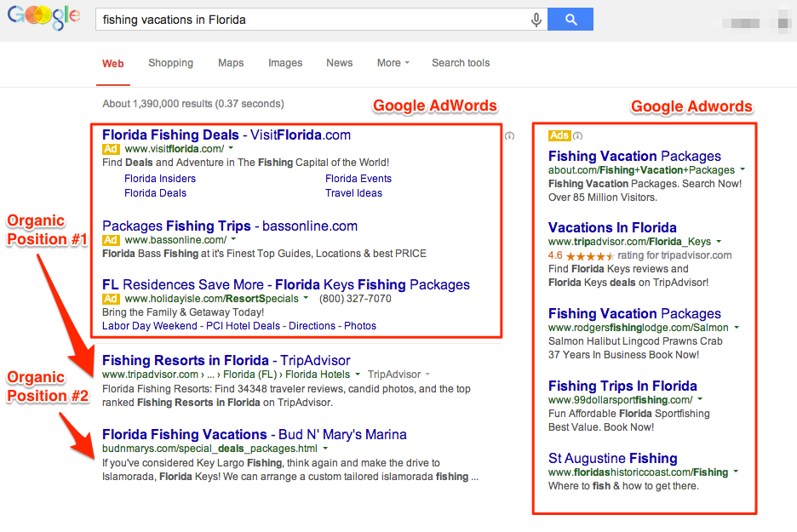The image size is (797, 532).
Task: Open the More search options dropdown
Action: [393, 63]
